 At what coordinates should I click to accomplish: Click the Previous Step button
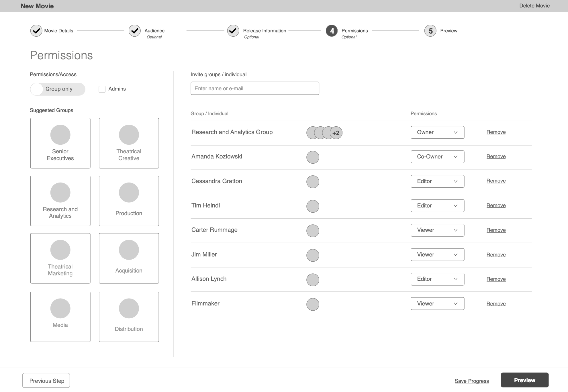(46, 381)
